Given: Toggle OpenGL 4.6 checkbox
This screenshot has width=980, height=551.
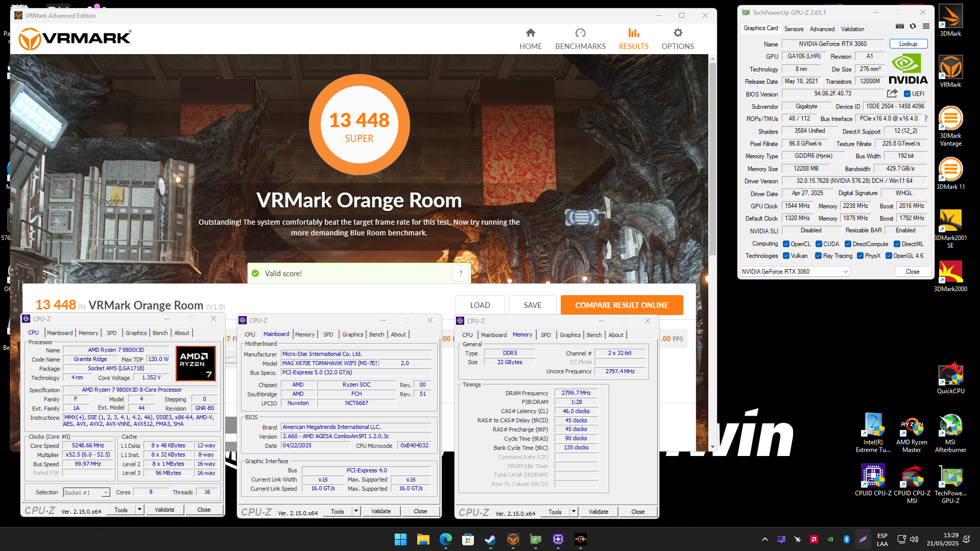Looking at the screenshot, I should (x=889, y=256).
